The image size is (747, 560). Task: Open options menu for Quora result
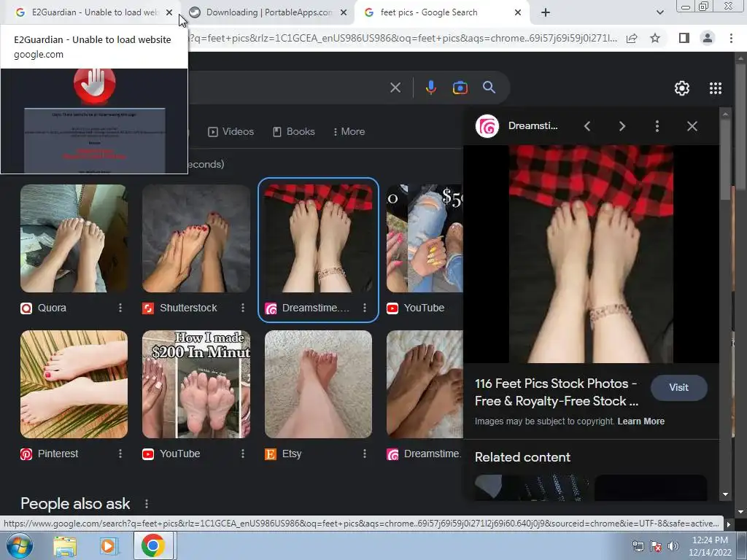tap(120, 308)
